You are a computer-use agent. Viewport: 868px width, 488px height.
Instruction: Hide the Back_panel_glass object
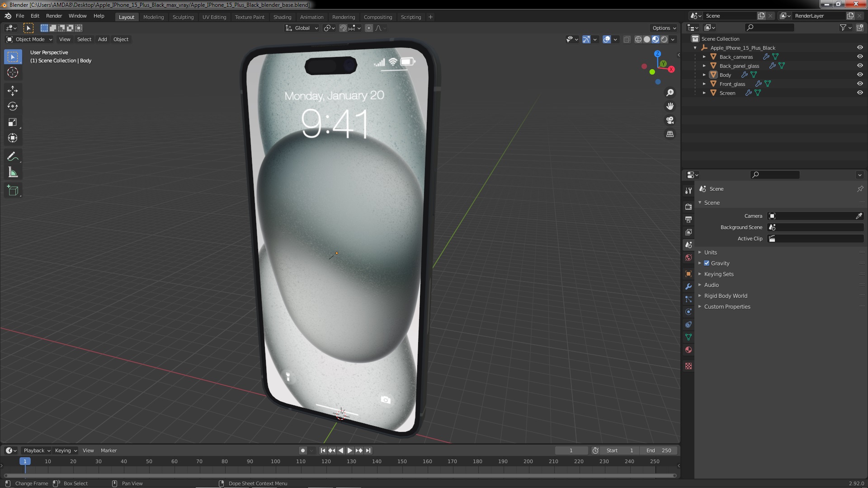[860, 66]
